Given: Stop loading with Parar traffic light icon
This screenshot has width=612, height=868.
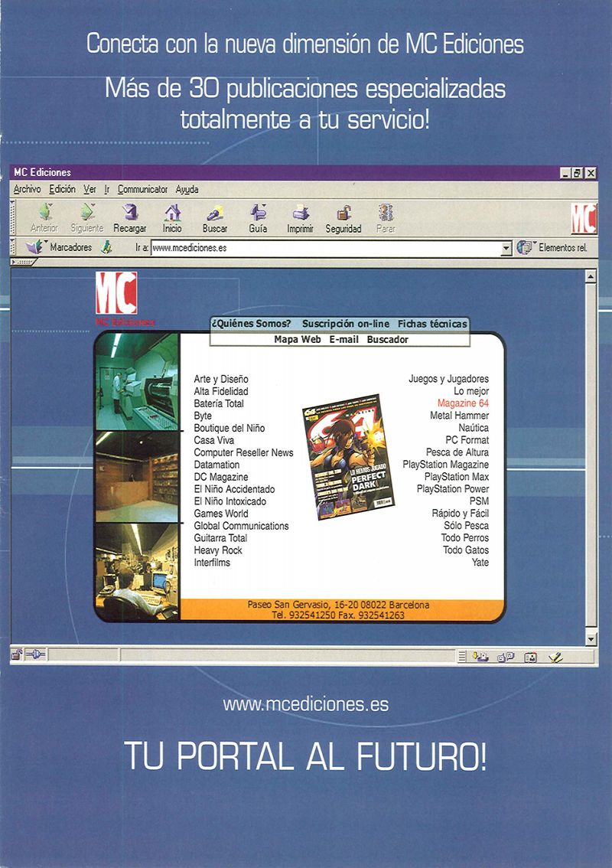Looking at the screenshot, I should (x=386, y=212).
